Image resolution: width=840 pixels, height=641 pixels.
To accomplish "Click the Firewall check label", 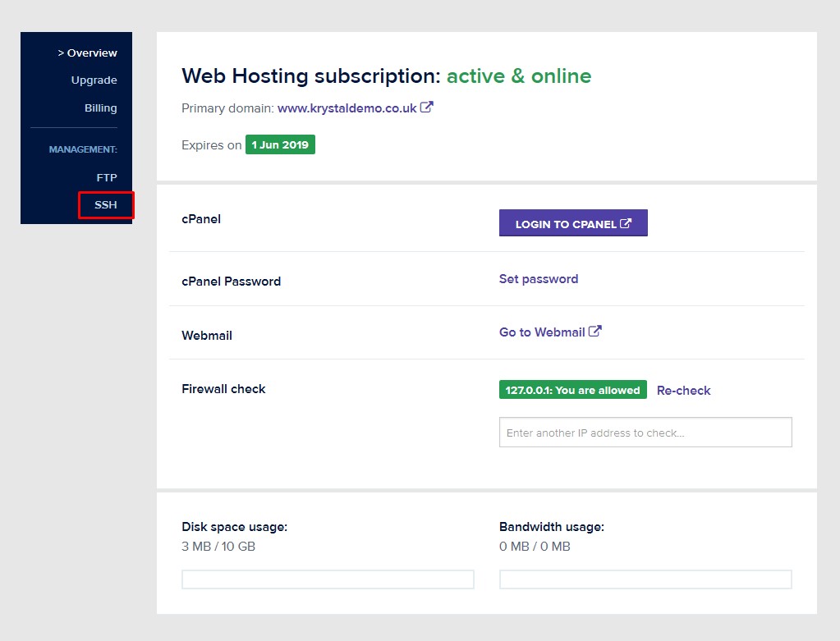I will tap(223, 389).
